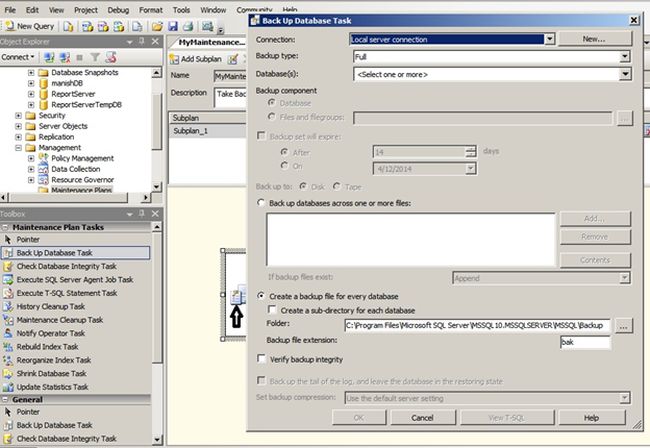Viewport: 650px width, 448px height.
Task: Open the File menu
Action: (10, 10)
